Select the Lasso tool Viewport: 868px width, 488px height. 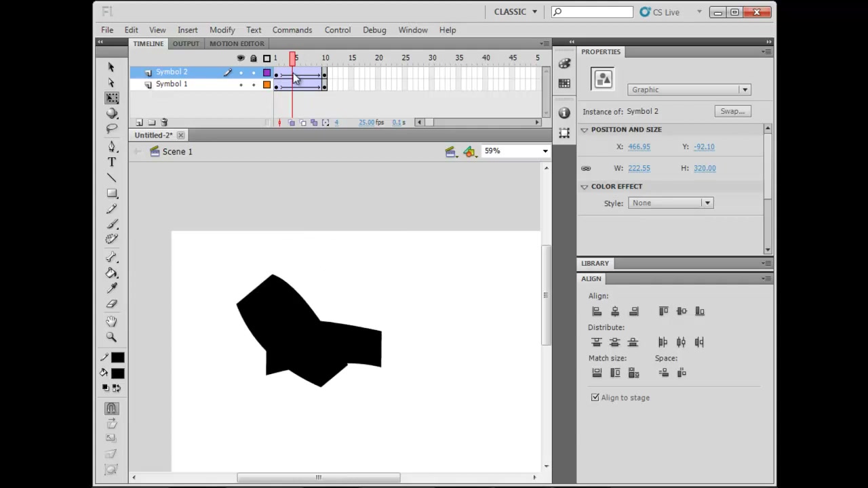112,129
